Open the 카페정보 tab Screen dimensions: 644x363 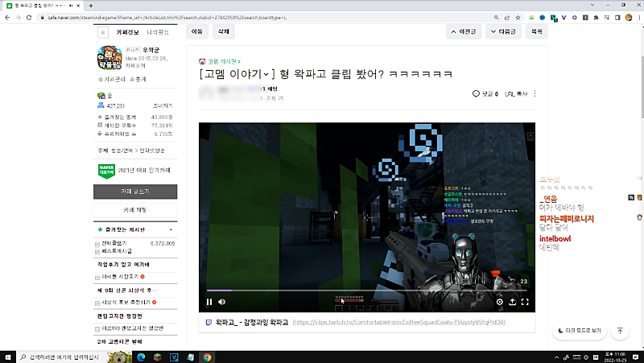pyautogui.click(x=127, y=32)
